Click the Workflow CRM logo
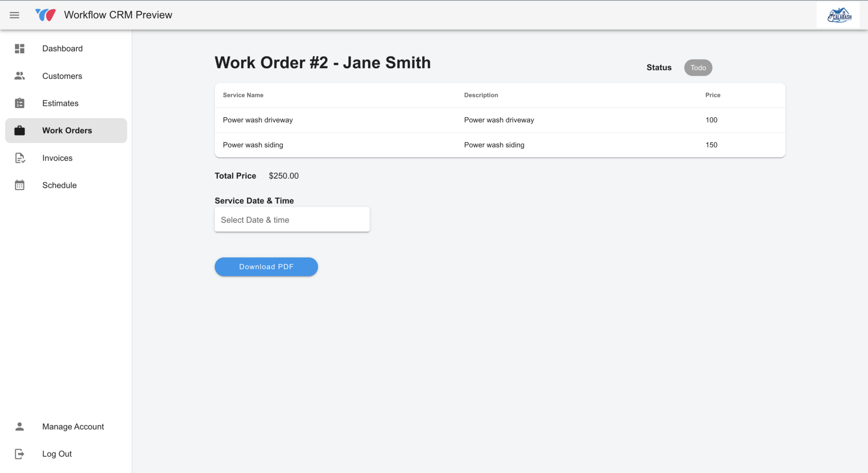The height and width of the screenshot is (473, 868). [46, 14]
